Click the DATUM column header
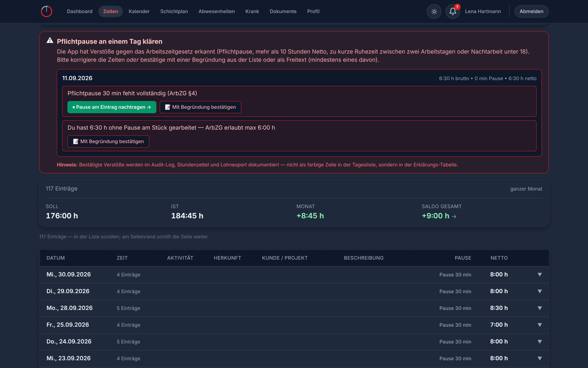Viewport: 588px width, 368px height. click(56, 258)
